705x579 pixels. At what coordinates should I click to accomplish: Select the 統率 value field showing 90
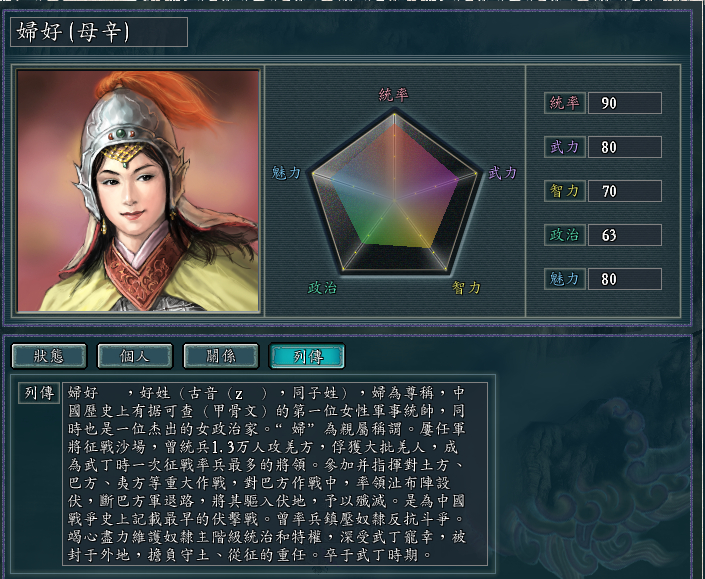tap(625, 103)
